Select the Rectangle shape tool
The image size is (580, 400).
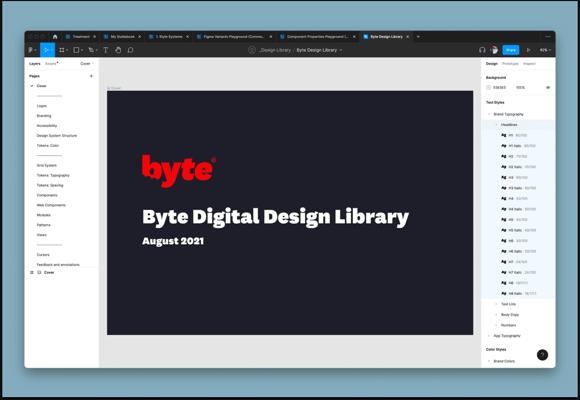click(77, 50)
